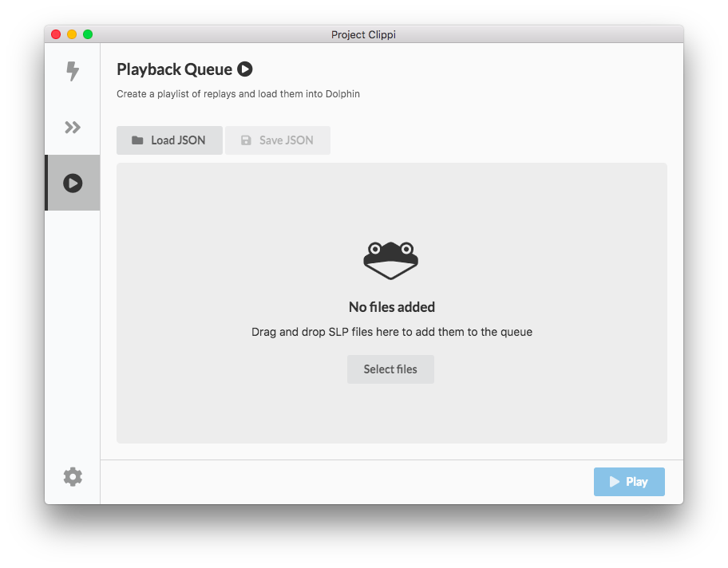Click the "Create a playlist of replays" description
Screen dimensions: 728x568
tap(238, 94)
